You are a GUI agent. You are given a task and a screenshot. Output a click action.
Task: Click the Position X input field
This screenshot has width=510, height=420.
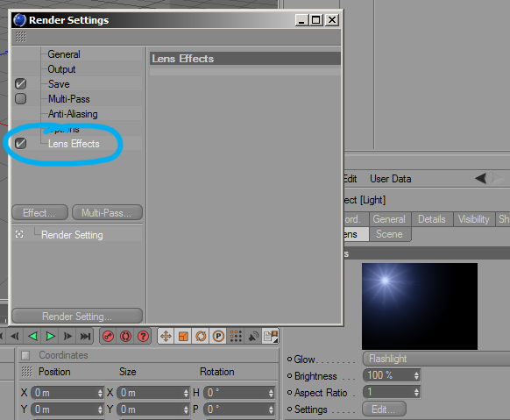[x=67, y=393]
